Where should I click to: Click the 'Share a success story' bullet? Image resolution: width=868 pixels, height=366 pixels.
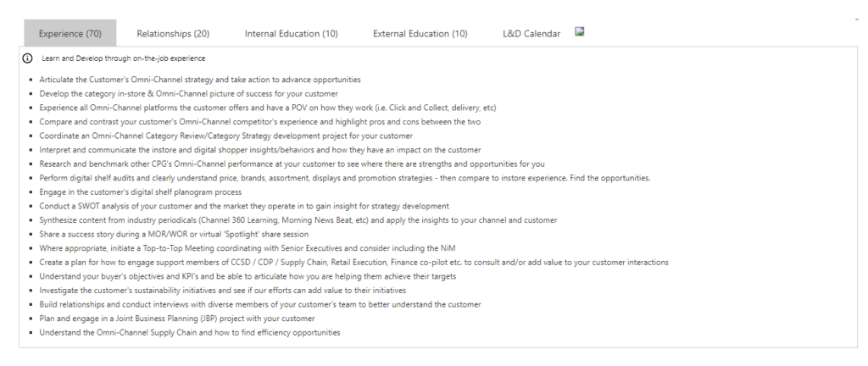pos(174,234)
